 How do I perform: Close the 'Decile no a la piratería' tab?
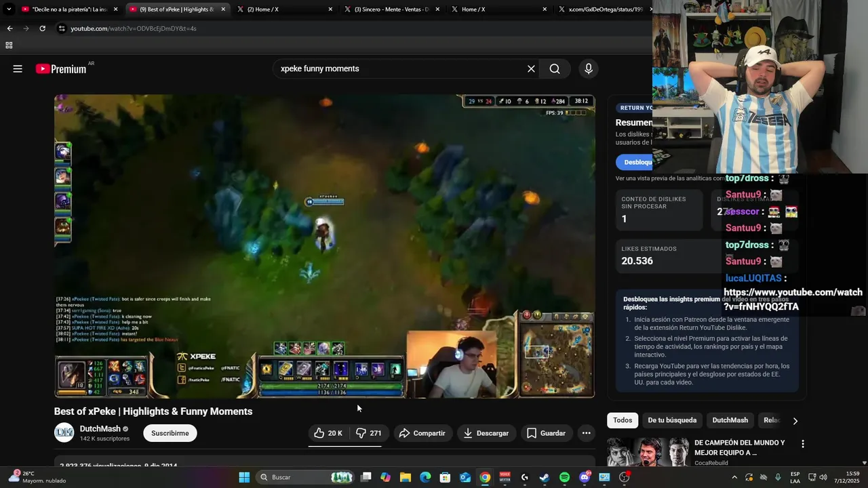pos(116,9)
